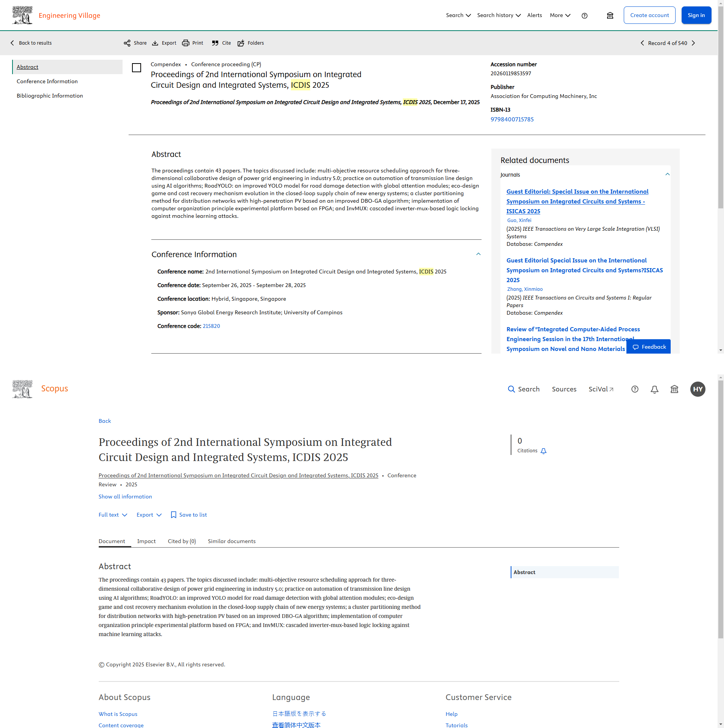Click the Scopus notifications bell icon
This screenshot has height=728, width=724.
tap(654, 389)
